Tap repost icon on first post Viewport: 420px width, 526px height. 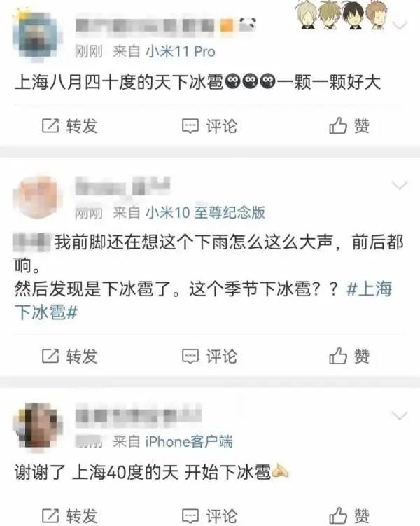(x=50, y=126)
